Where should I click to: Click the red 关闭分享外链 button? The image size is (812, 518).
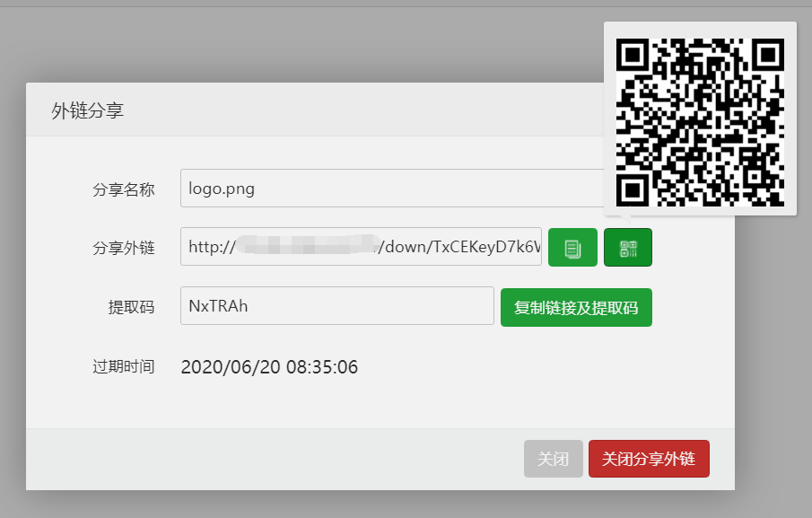coord(649,459)
